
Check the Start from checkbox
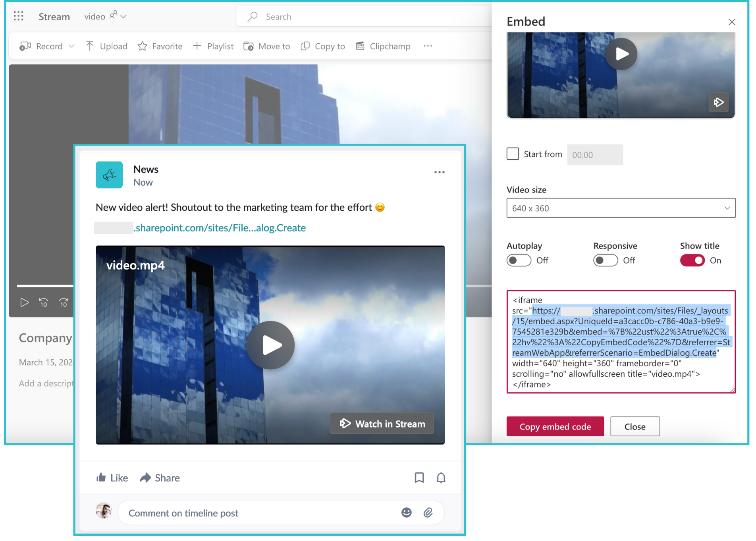point(513,154)
